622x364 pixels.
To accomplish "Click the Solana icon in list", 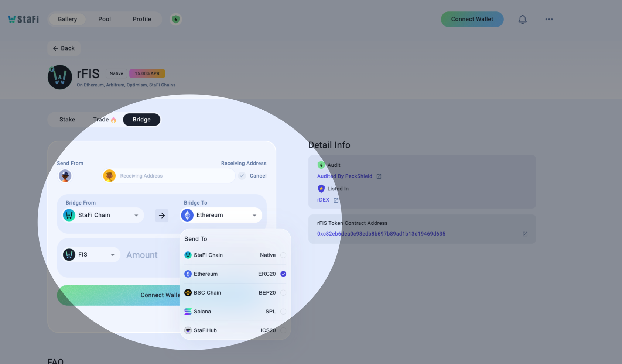I will click(x=188, y=312).
